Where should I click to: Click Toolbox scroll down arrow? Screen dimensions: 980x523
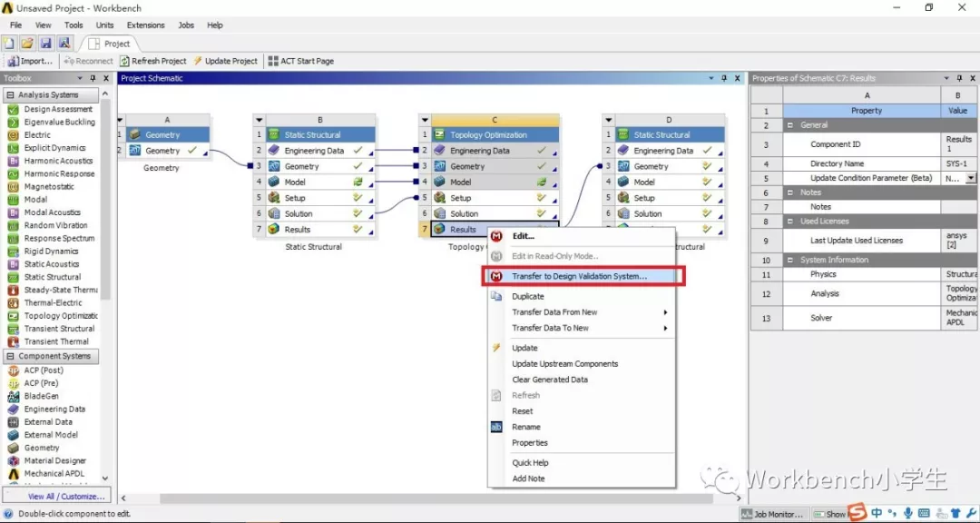[105, 479]
